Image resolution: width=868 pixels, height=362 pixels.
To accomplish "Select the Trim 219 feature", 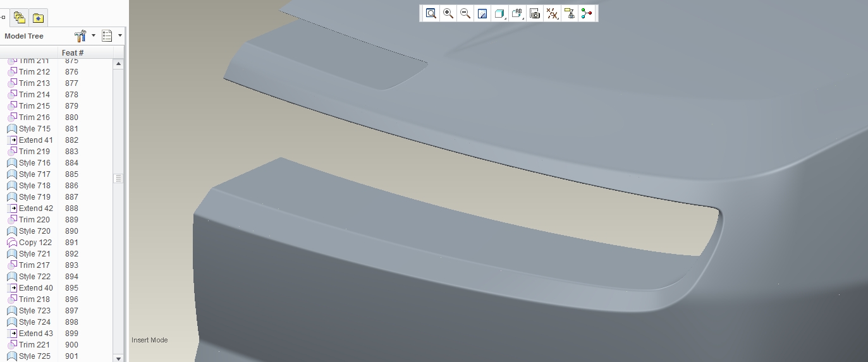I will [28, 152].
